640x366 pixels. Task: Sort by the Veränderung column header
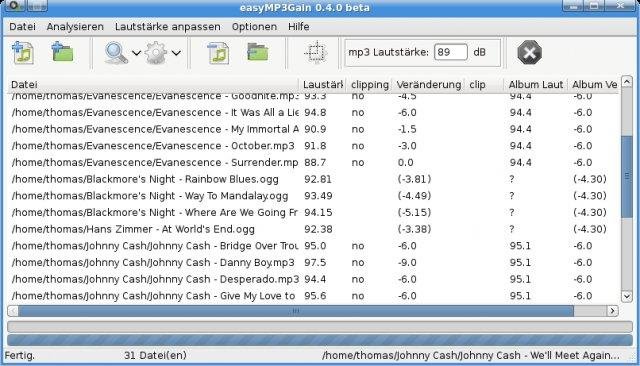429,84
